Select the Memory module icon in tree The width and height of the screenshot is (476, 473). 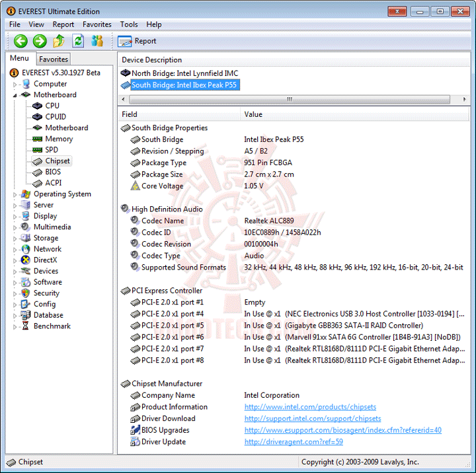coord(37,139)
